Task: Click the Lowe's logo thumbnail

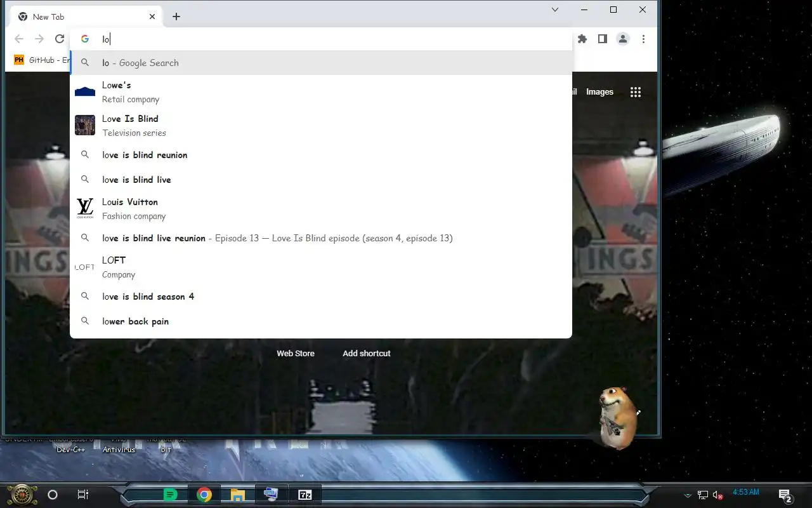Action: [x=85, y=92]
